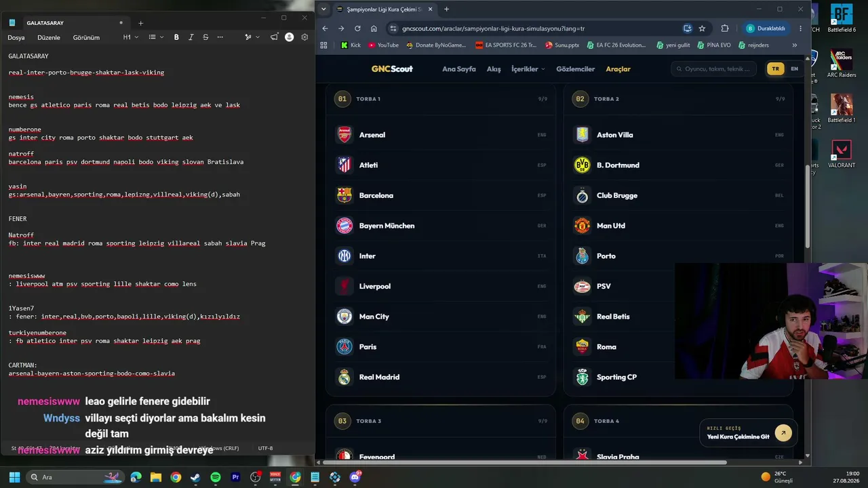Go back in the Chrome browser

pyautogui.click(x=325, y=28)
